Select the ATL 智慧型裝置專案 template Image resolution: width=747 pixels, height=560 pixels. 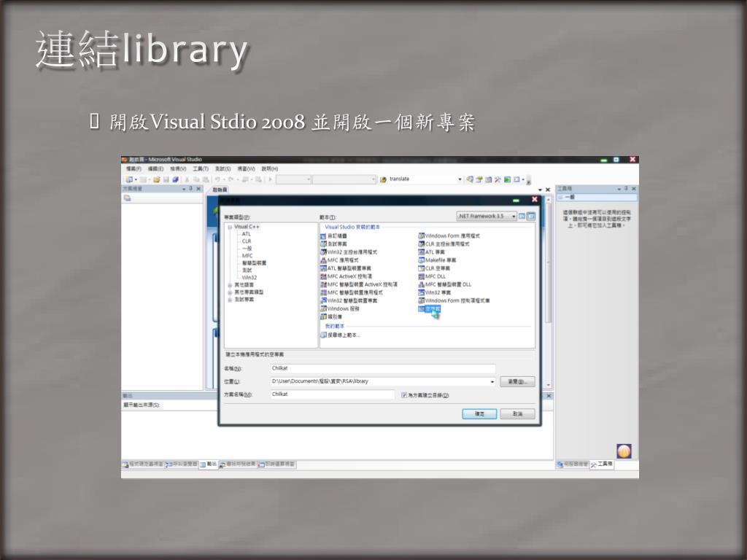[346, 268]
